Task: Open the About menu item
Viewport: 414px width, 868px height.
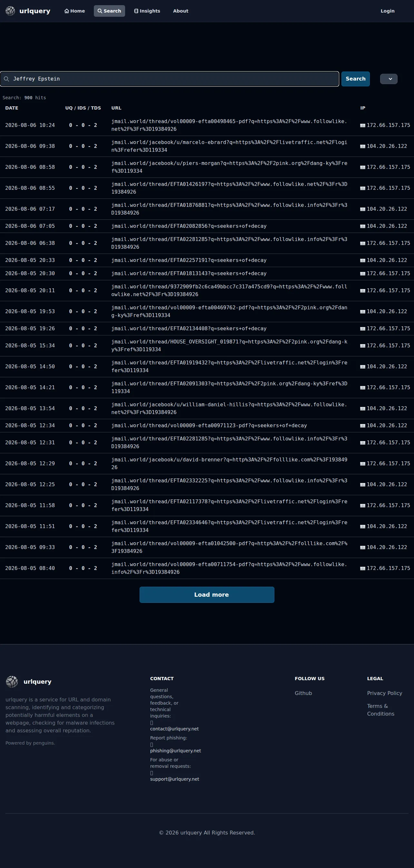Action: click(181, 11)
